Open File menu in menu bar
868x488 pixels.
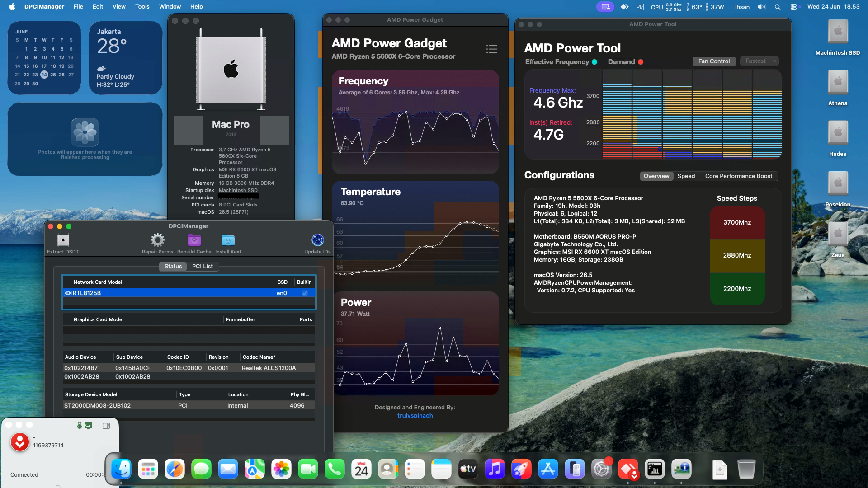pyautogui.click(x=78, y=7)
